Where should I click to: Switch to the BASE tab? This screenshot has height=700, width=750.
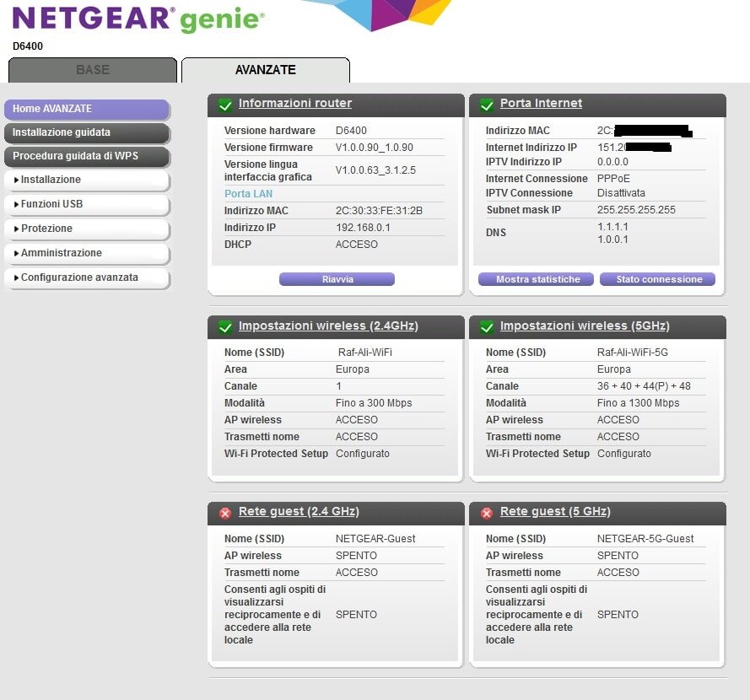coord(93,70)
